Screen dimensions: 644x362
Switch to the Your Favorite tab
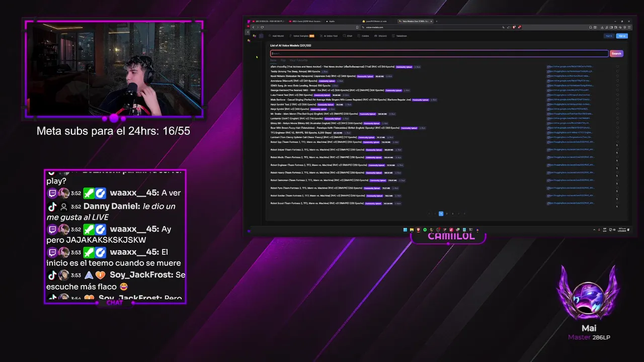tap(298, 60)
